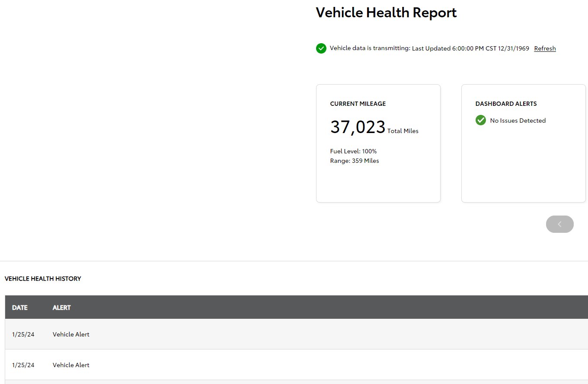Select the Vehicle Health Report heading
The image size is (588, 384).
tap(386, 13)
